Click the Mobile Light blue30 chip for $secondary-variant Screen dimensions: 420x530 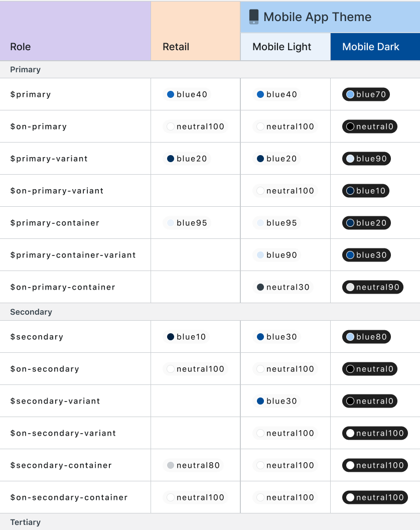(x=277, y=401)
